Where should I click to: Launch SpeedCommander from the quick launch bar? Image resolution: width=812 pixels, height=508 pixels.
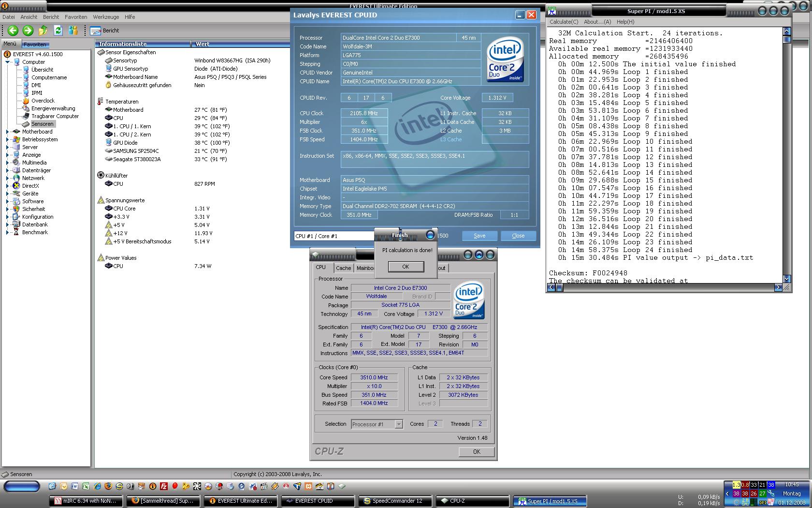(x=119, y=486)
